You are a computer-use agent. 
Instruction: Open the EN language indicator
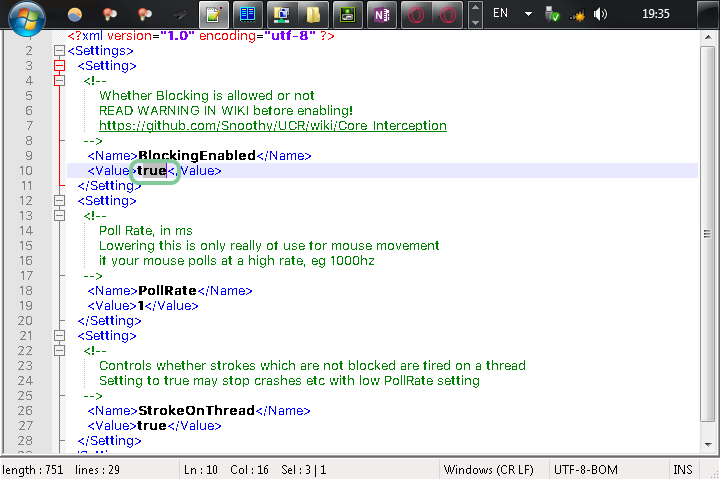point(501,15)
